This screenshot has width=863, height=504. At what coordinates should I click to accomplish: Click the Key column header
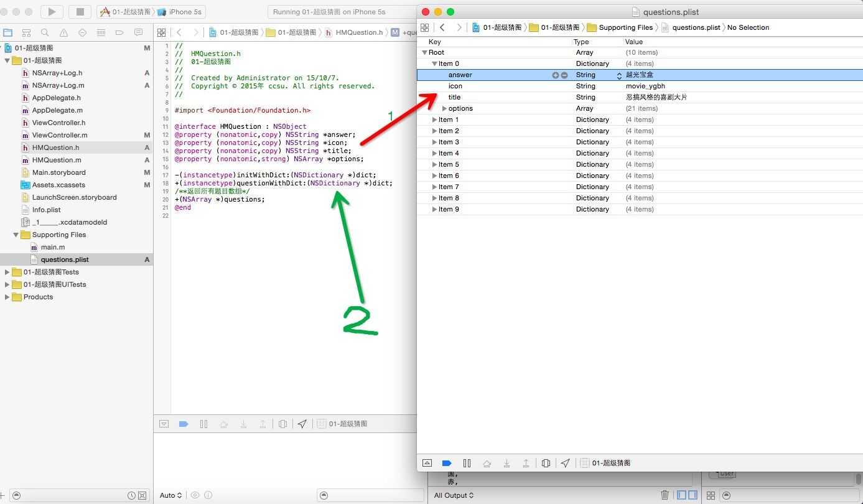[434, 42]
